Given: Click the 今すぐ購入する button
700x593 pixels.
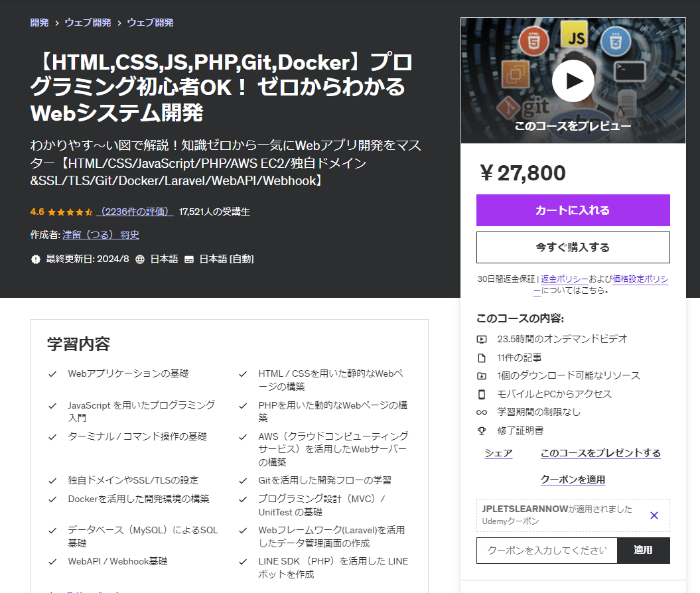Looking at the screenshot, I should coord(573,247).
